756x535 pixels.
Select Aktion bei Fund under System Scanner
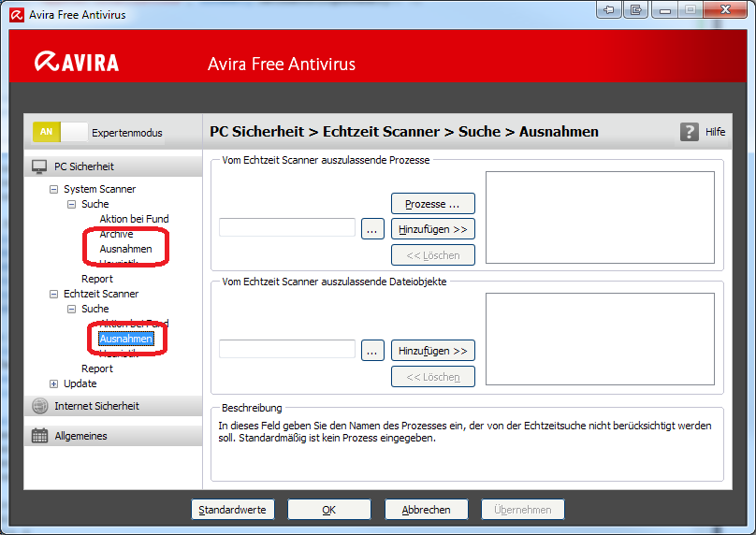click(134, 219)
